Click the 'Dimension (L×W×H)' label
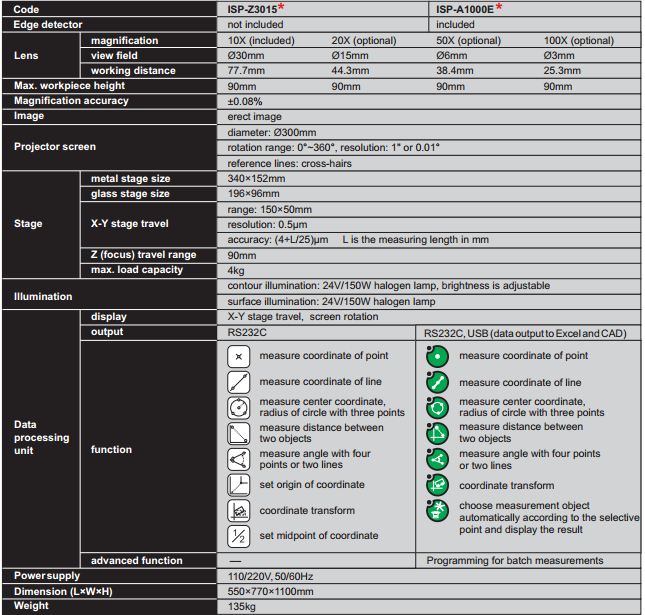Screen dimensions: 645x615 click(x=63, y=592)
